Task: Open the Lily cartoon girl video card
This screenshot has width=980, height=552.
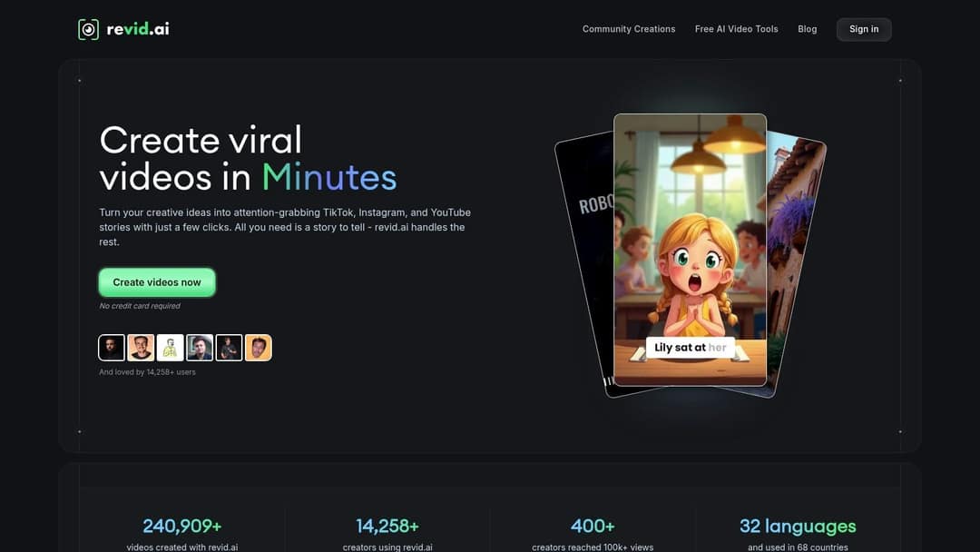Action: click(x=690, y=250)
